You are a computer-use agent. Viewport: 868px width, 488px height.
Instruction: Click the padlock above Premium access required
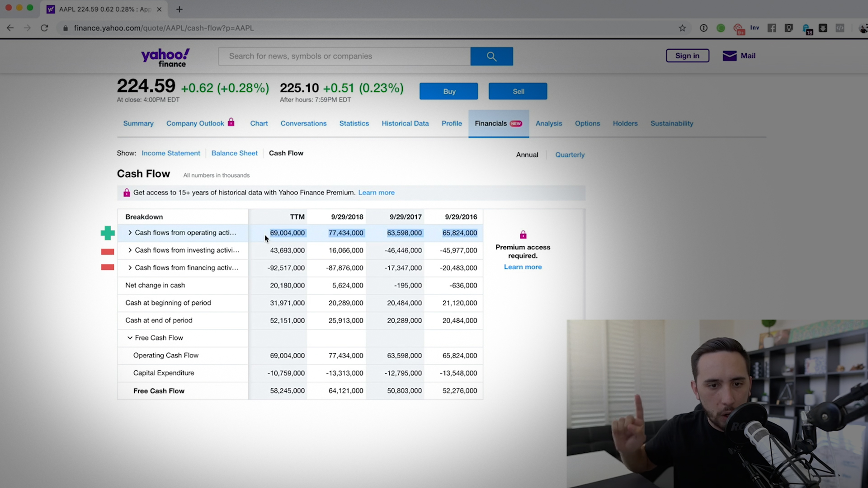523,235
